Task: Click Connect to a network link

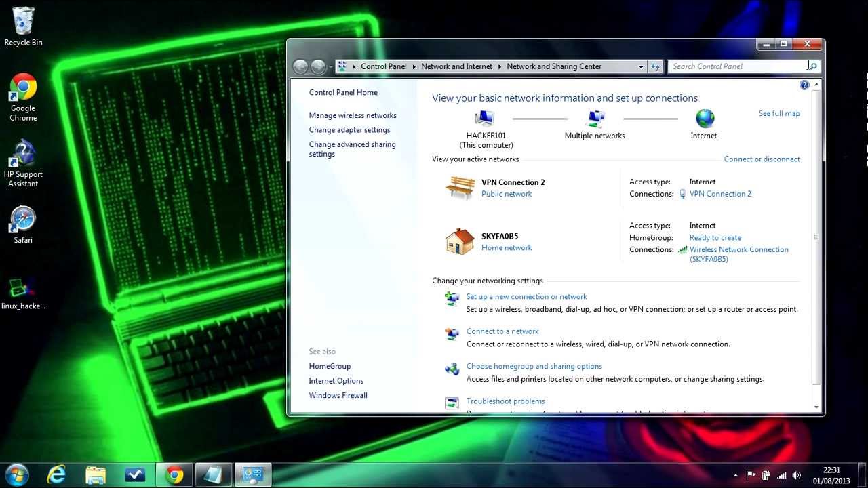Action: [x=502, y=331]
